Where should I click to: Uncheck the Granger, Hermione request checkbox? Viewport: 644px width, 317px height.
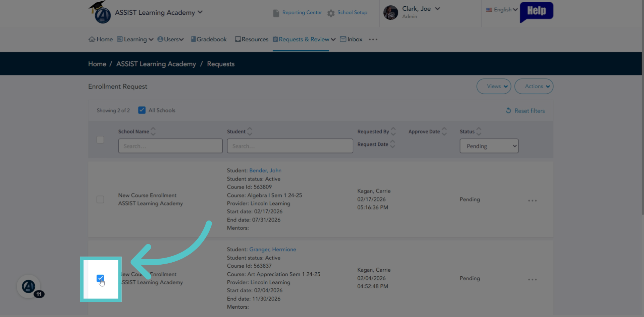coord(100,278)
